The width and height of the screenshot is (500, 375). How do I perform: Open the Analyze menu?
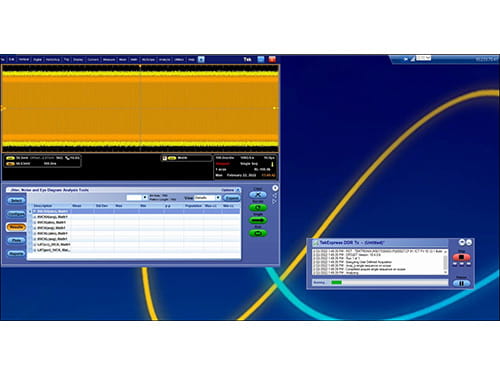(164, 59)
